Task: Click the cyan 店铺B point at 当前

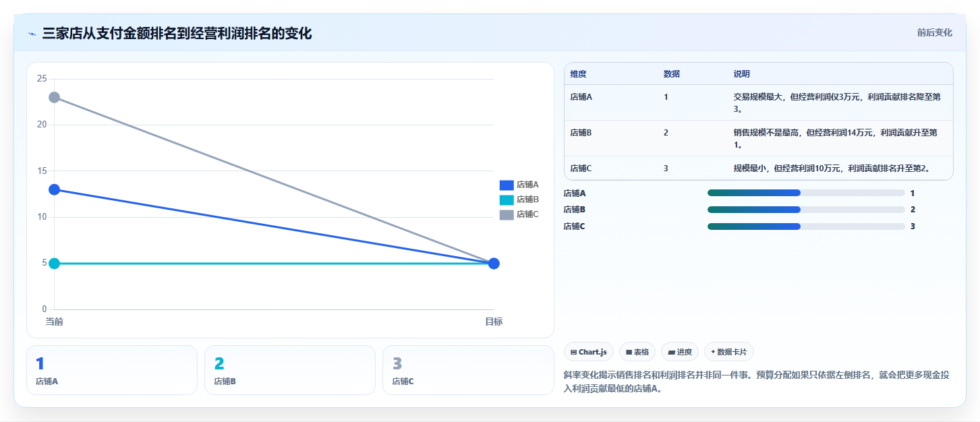Action: [x=54, y=263]
